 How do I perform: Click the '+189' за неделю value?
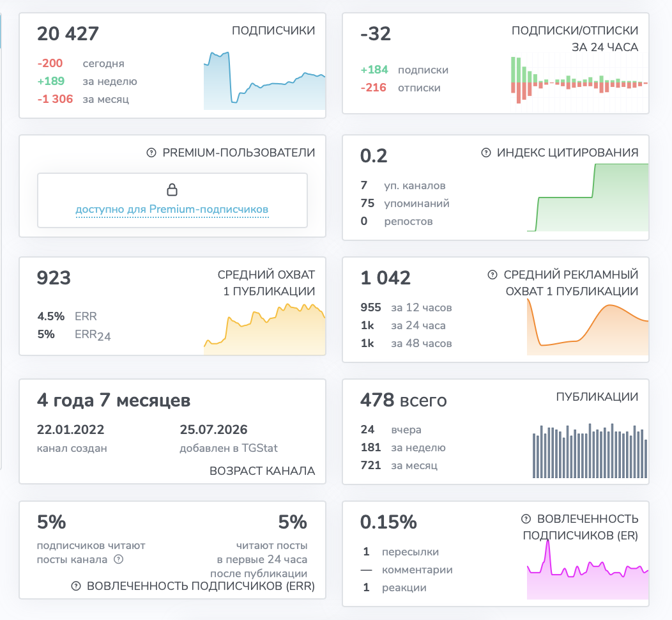point(51,81)
